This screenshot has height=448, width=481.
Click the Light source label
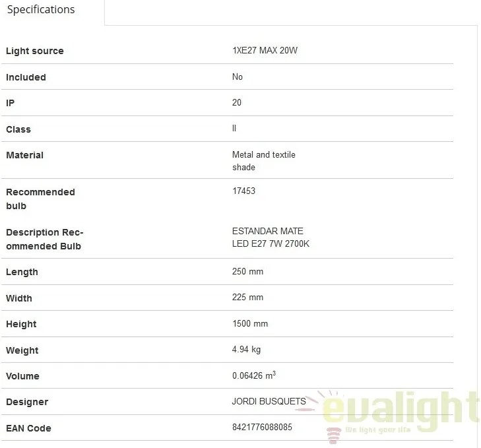tap(35, 51)
